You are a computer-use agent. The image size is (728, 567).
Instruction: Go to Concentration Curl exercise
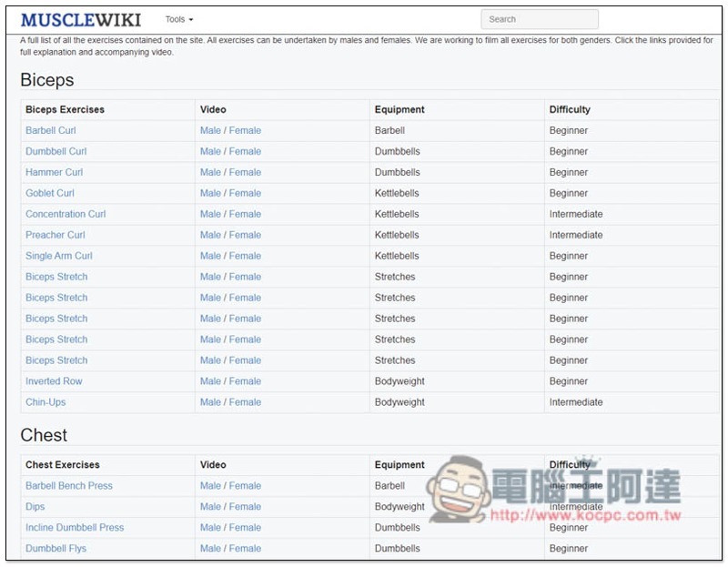(x=66, y=214)
